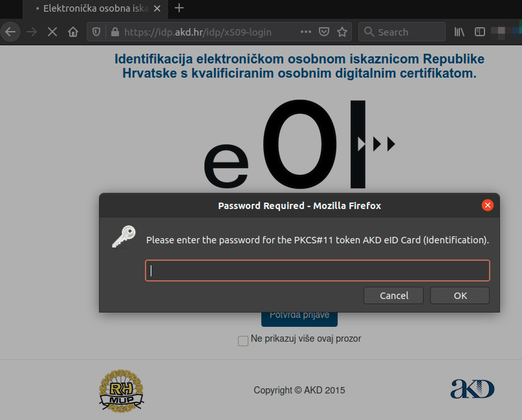Stop loading the page with the X button
This screenshot has width=522, height=420.
tap(52, 32)
